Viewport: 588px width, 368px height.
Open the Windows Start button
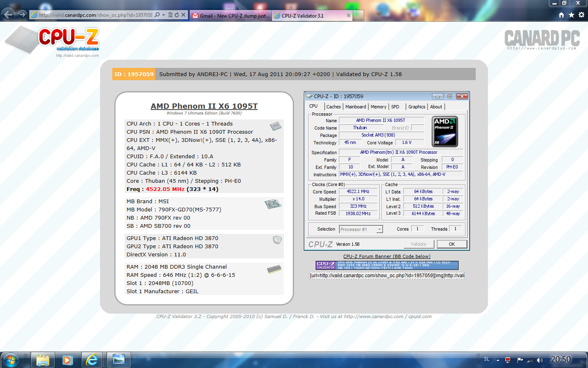coord(11,360)
